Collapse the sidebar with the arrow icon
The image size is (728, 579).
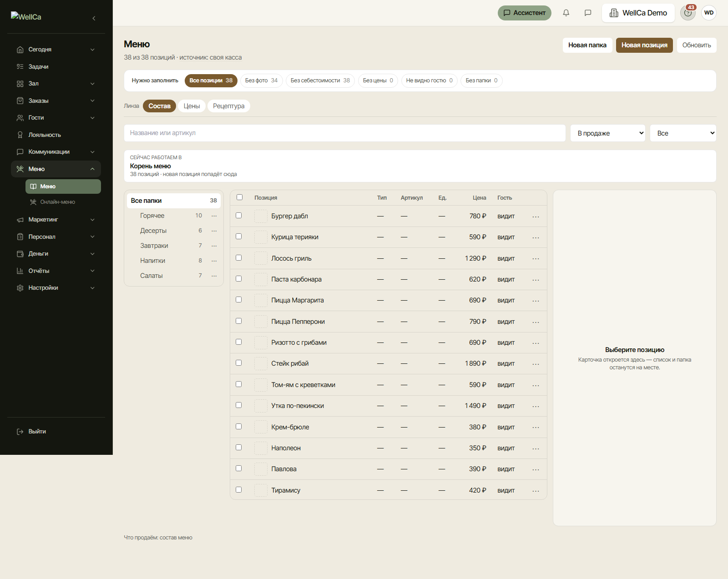tap(94, 18)
